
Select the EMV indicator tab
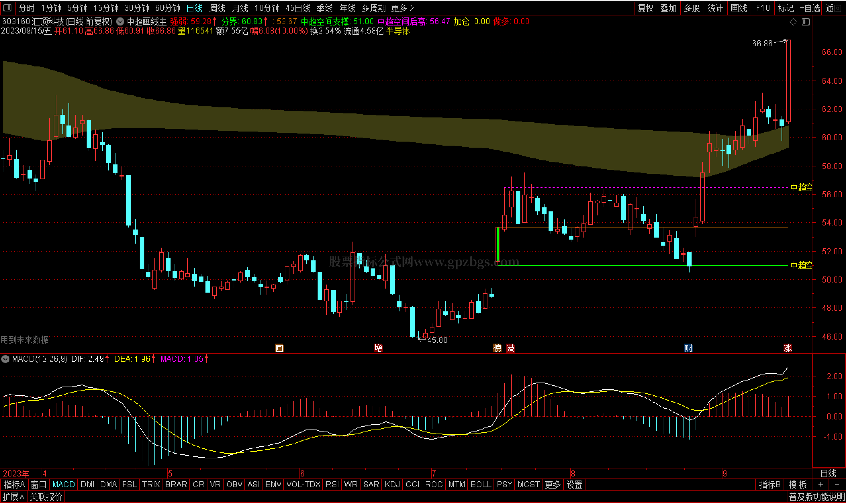coord(274,485)
